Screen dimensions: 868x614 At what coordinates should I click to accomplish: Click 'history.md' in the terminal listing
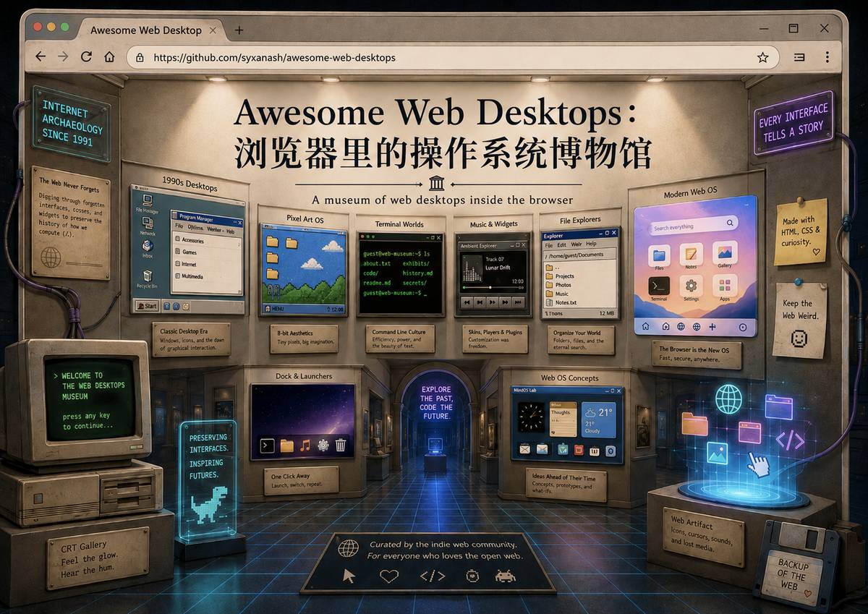click(418, 274)
